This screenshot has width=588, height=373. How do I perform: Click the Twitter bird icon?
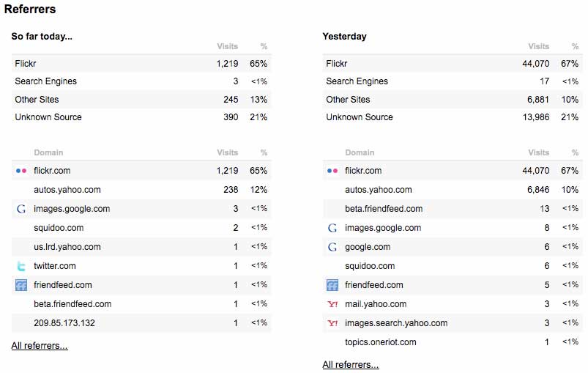[21, 266]
